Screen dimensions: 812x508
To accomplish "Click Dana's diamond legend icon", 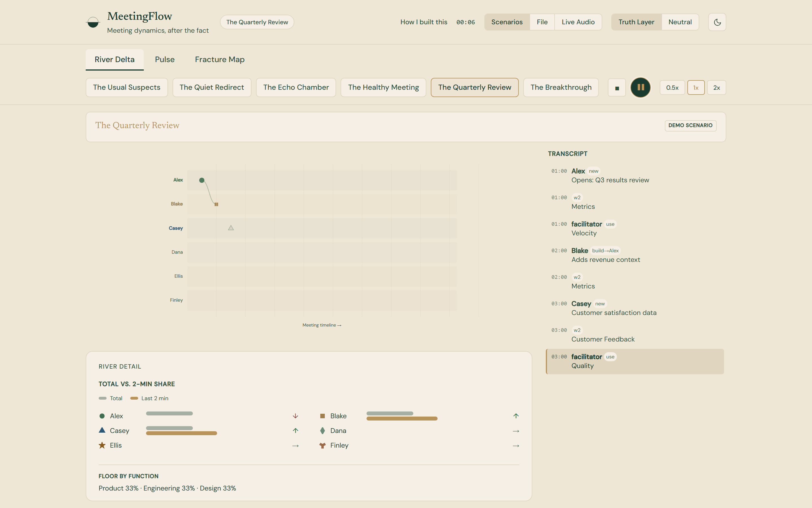I will [x=323, y=430].
